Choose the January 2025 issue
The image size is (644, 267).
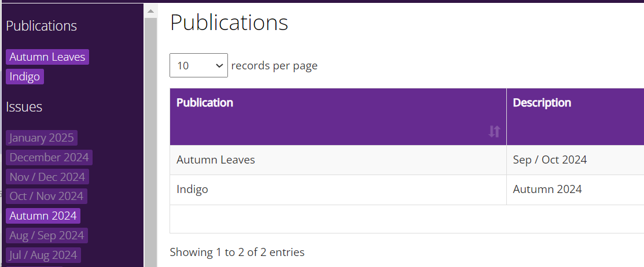point(42,138)
